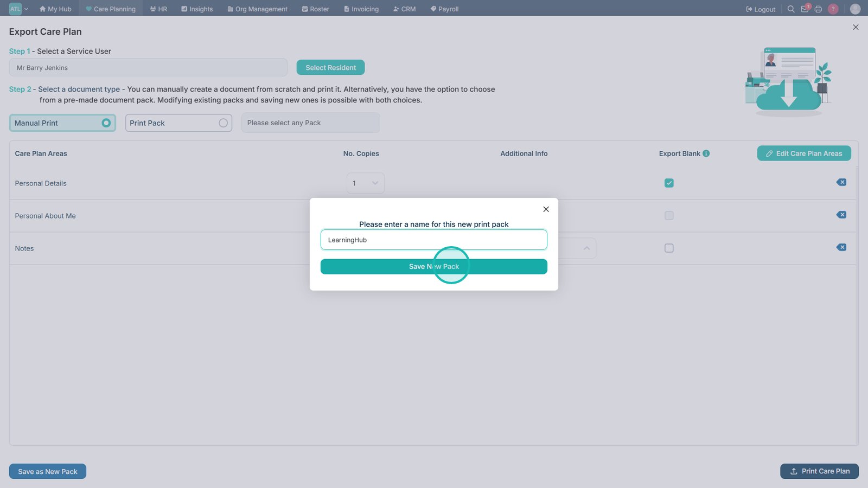Image resolution: width=868 pixels, height=488 pixels.
Task: Uncheck Export Blank for Personal Details
Action: [669, 183]
